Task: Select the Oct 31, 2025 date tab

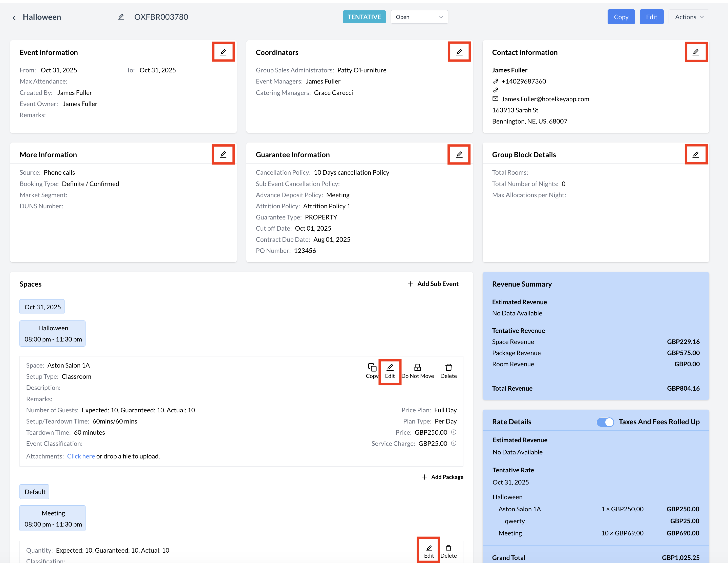Action: (42, 307)
